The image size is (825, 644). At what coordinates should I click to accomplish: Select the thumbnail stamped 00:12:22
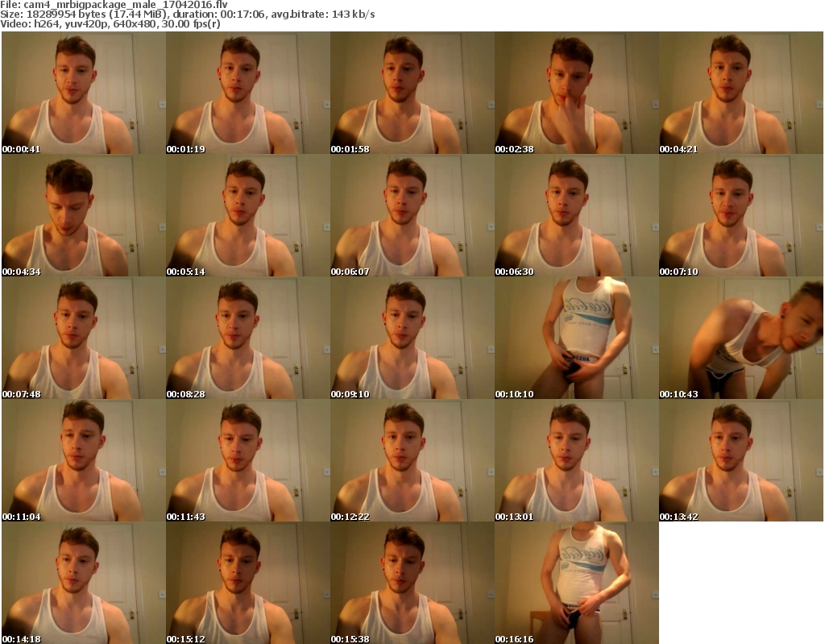pos(412,461)
